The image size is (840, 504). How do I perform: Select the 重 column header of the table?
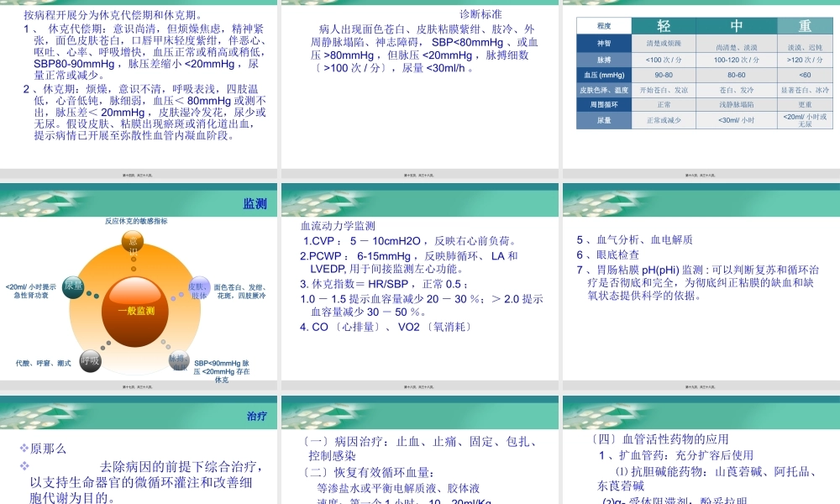coord(804,24)
